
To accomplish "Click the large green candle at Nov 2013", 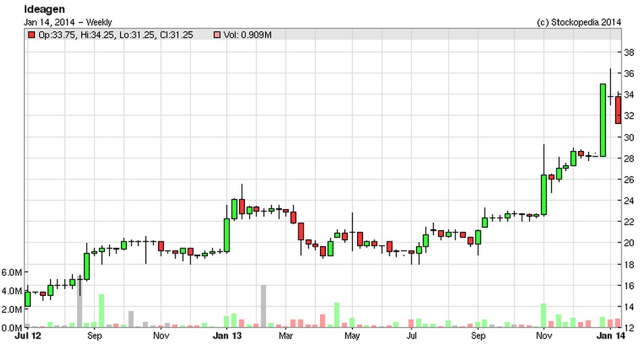I will (x=544, y=195).
